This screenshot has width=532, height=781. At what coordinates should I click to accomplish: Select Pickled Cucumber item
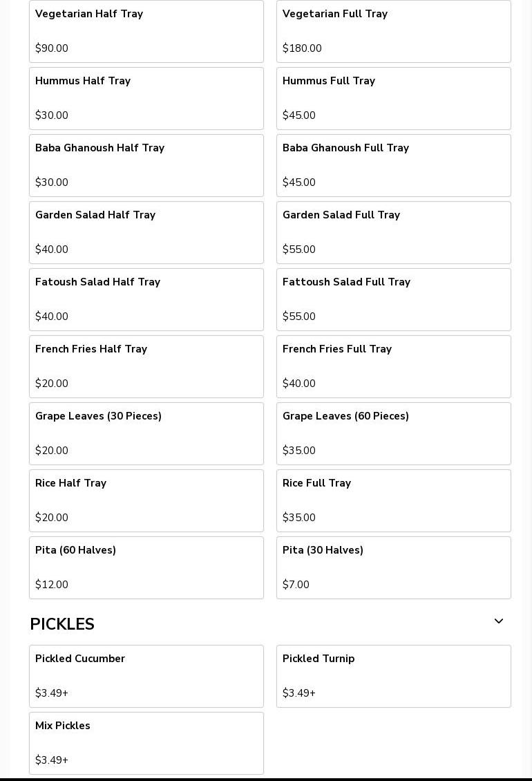[146, 676]
